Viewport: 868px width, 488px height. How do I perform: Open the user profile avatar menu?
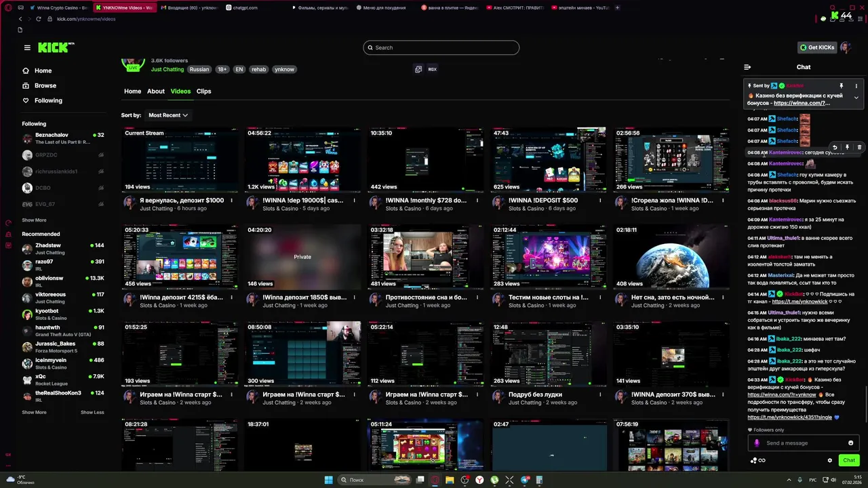point(845,47)
